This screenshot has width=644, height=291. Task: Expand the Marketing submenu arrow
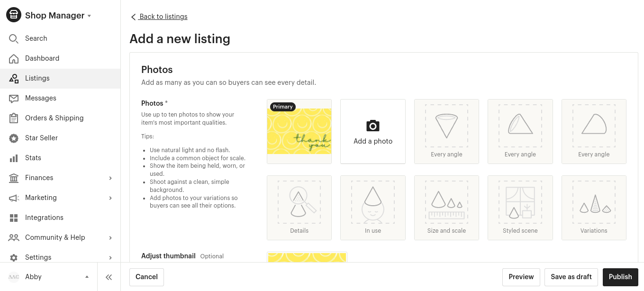[x=110, y=198]
